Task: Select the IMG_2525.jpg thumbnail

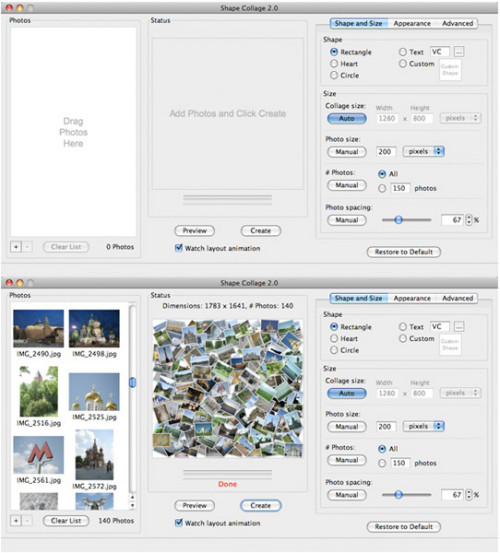Action: [x=94, y=392]
